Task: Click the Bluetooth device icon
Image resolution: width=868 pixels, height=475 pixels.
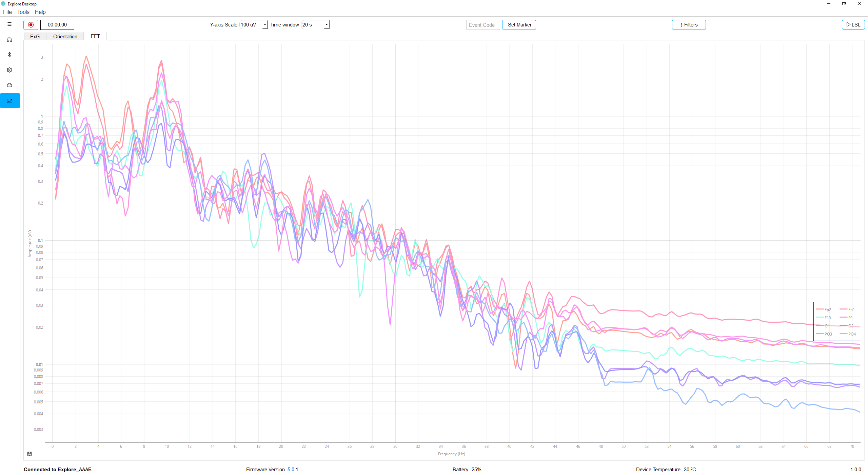Action: pyautogui.click(x=9, y=54)
